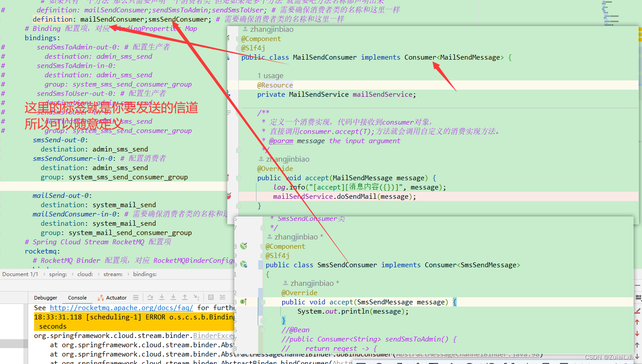Click the up-the-stack-trace arrow icon

[185, 297]
